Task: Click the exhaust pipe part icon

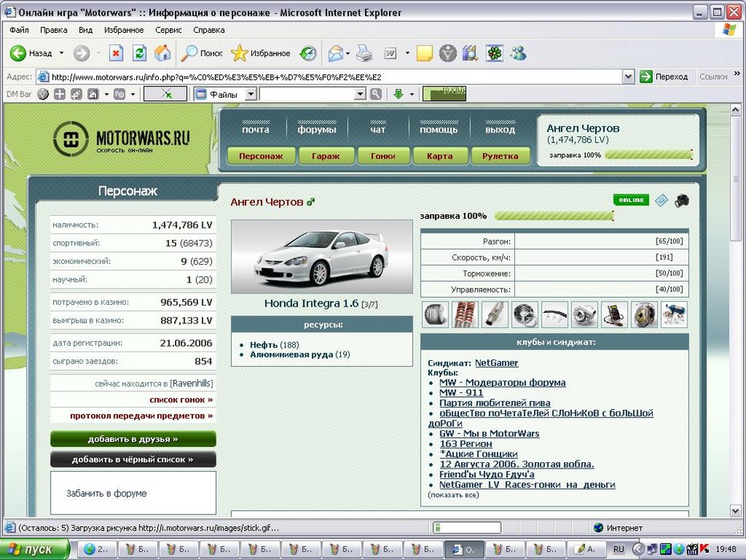Action: (x=495, y=314)
